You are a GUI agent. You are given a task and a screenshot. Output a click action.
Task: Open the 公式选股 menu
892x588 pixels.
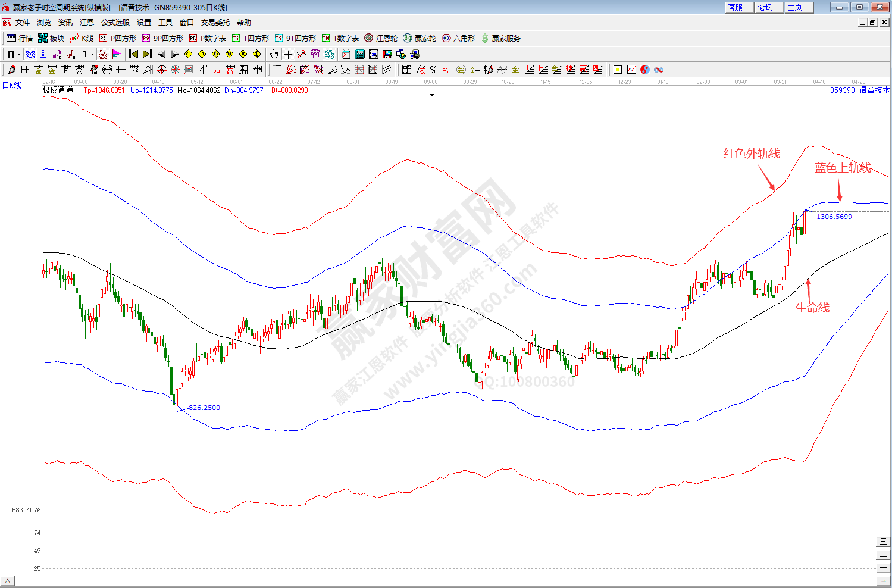[115, 23]
